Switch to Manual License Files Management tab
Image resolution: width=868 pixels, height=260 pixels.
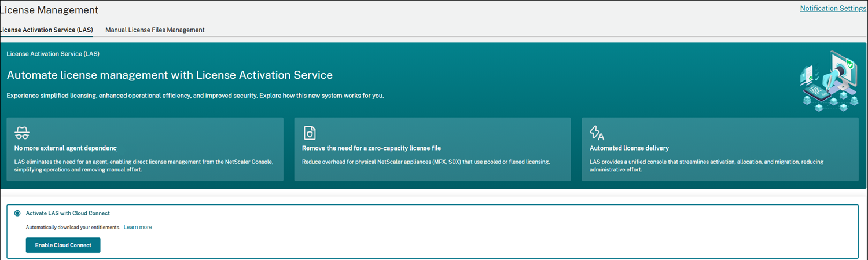point(155,30)
